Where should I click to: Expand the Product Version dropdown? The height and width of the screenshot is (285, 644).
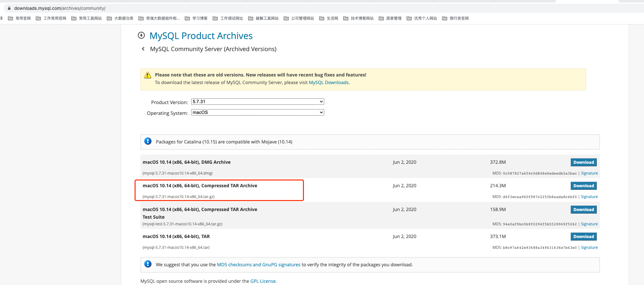tap(257, 102)
